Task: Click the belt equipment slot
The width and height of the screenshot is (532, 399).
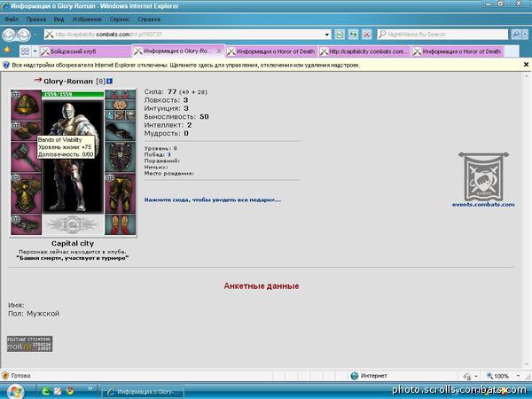Action: tap(26, 224)
